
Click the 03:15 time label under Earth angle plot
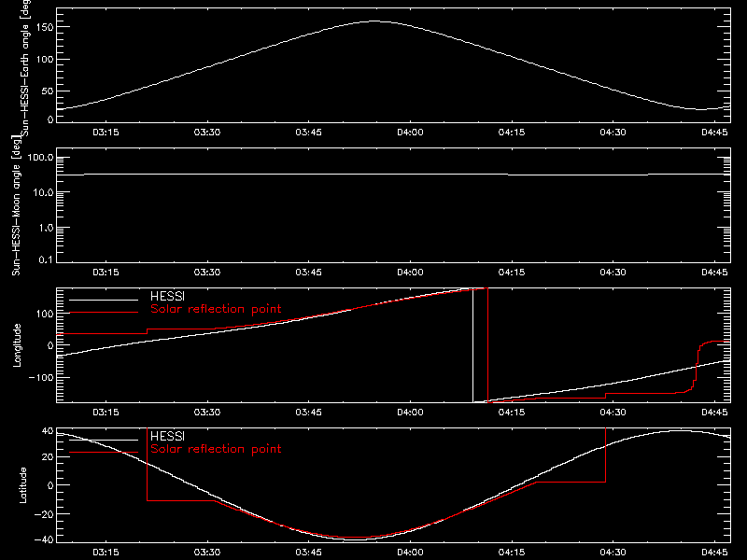pyautogui.click(x=106, y=132)
